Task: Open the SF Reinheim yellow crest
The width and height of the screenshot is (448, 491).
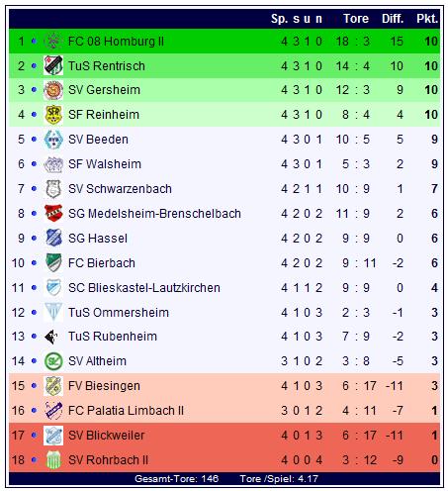Action: pyautogui.click(x=53, y=115)
